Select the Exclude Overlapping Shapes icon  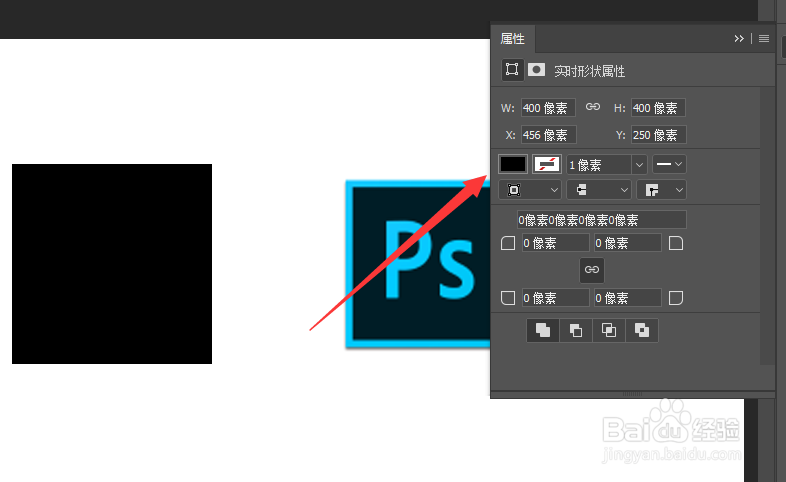pyautogui.click(x=642, y=330)
